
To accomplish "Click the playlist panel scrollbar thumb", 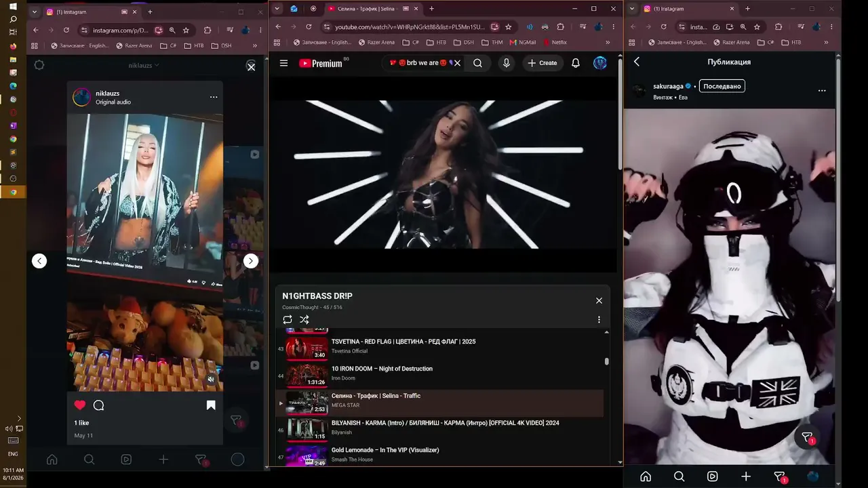I will point(606,361).
